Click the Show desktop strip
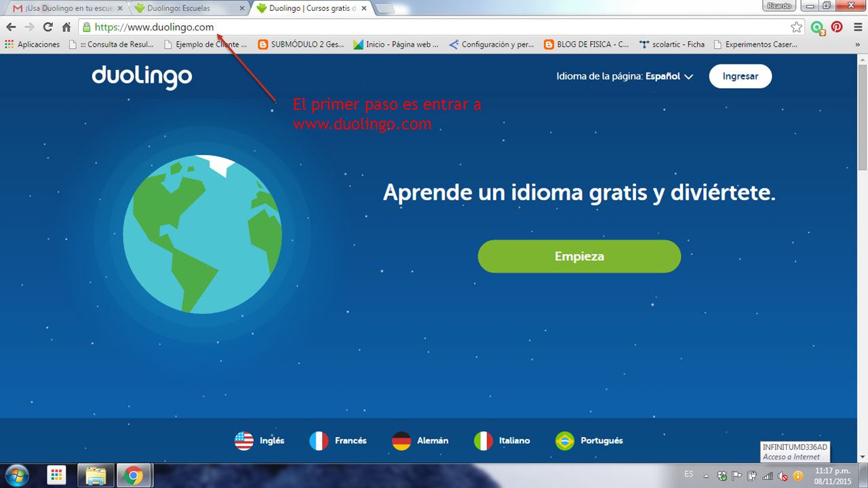The height and width of the screenshot is (488, 868). point(863,475)
